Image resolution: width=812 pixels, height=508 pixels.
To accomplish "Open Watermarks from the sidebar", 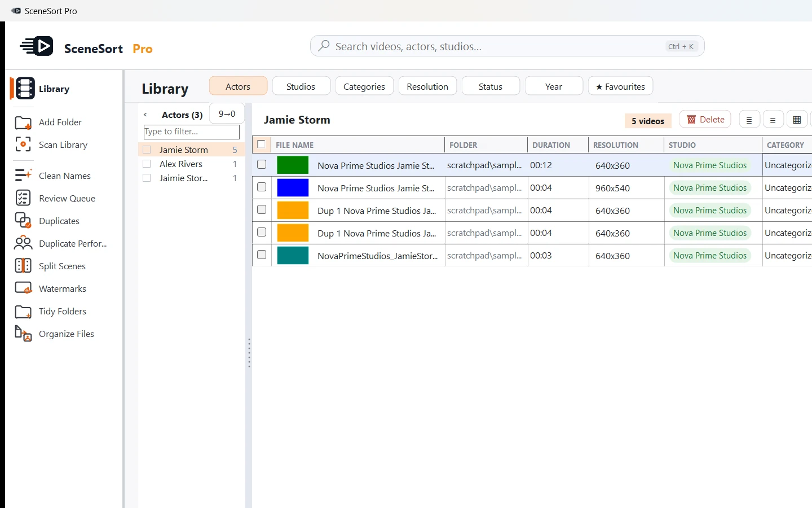I will [x=63, y=288].
